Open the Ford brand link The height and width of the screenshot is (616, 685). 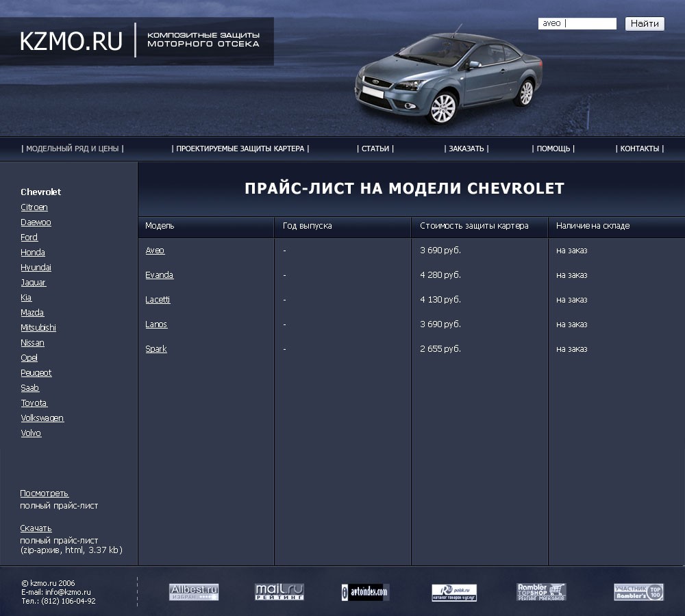(x=29, y=237)
